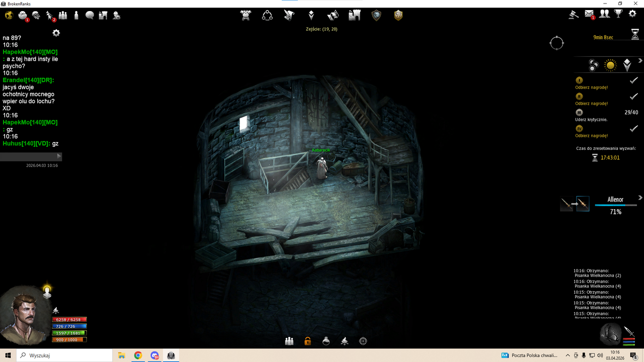
Task: Switch to the coins challenge tab
Action: click(x=594, y=65)
